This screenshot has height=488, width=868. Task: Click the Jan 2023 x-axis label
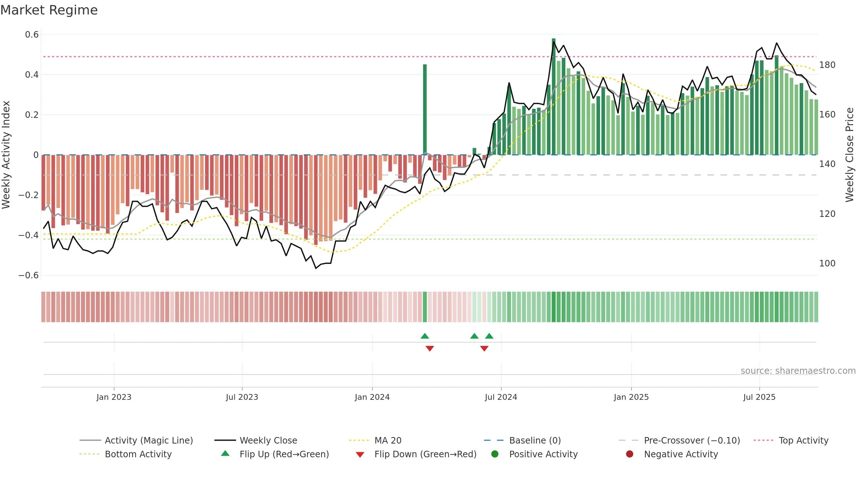click(114, 397)
